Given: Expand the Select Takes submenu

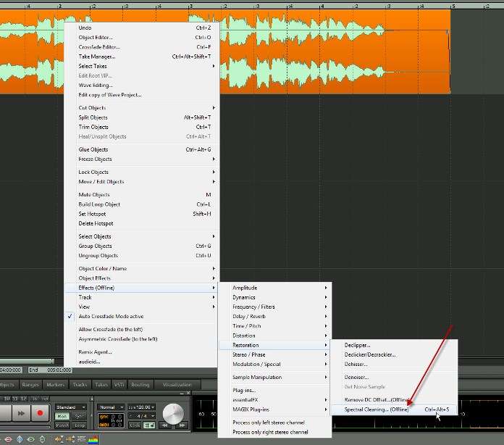Looking at the screenshot, I should pos(141,66).
